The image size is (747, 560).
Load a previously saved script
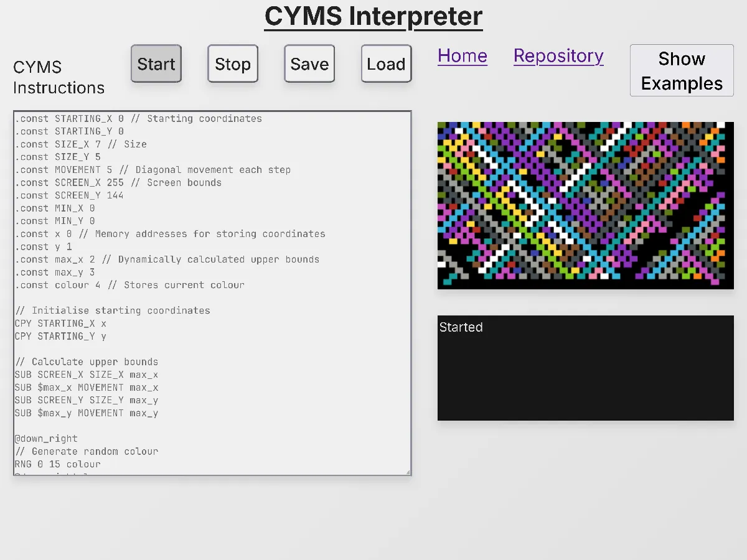386,63
